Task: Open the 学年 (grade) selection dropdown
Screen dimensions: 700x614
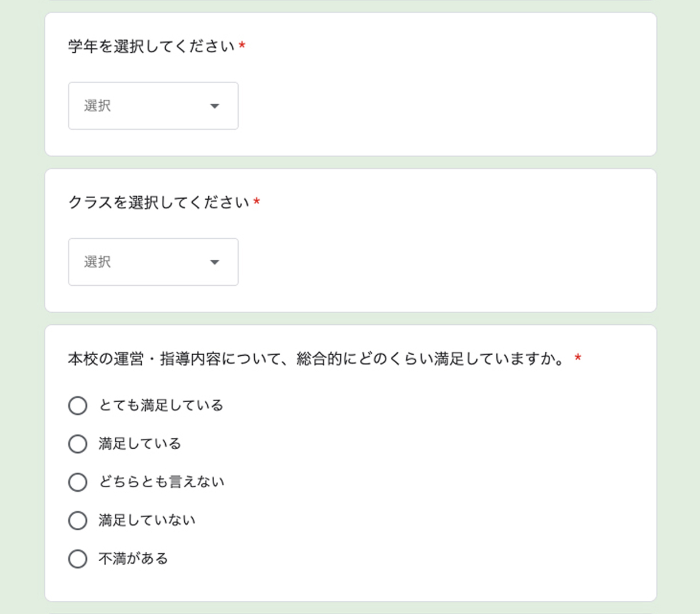Action: [153, 106]
